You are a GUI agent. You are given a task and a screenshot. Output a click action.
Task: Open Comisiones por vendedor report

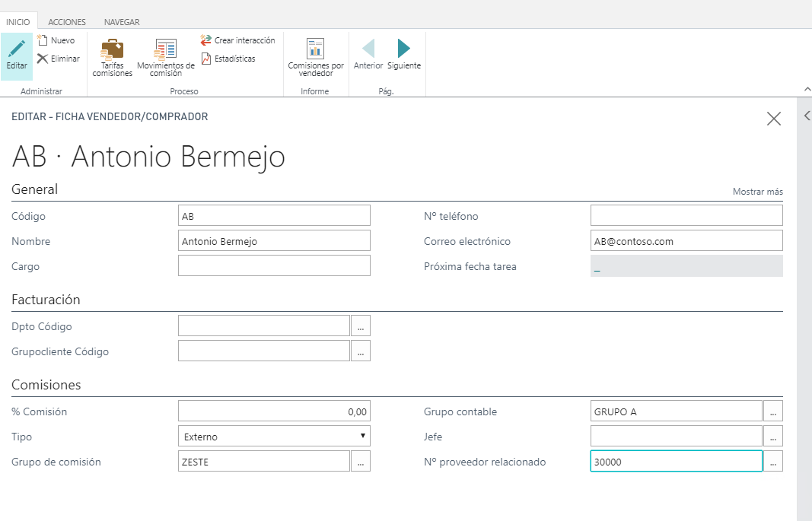pos(316,58)
